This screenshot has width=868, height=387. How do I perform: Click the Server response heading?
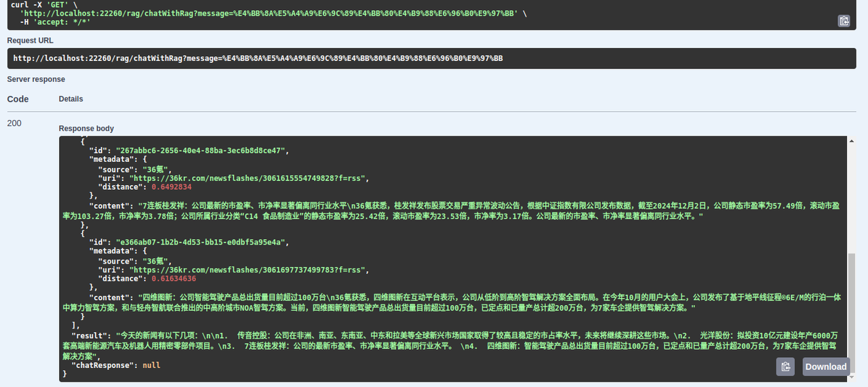click(x=36, y=79)
